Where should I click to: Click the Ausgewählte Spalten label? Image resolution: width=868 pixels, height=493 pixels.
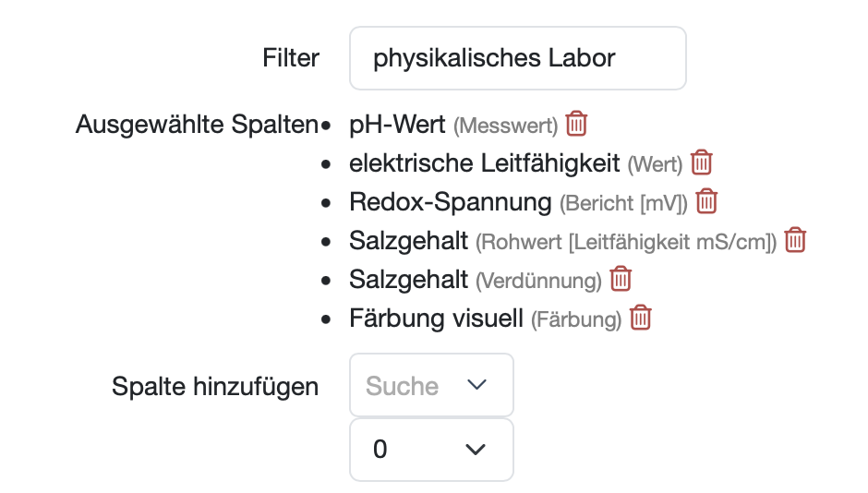point(196,124)
